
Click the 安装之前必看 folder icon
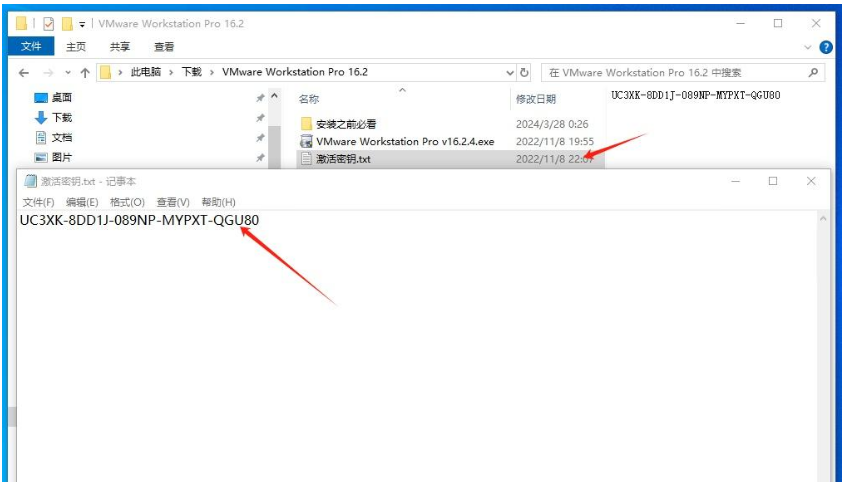[306, 124]
